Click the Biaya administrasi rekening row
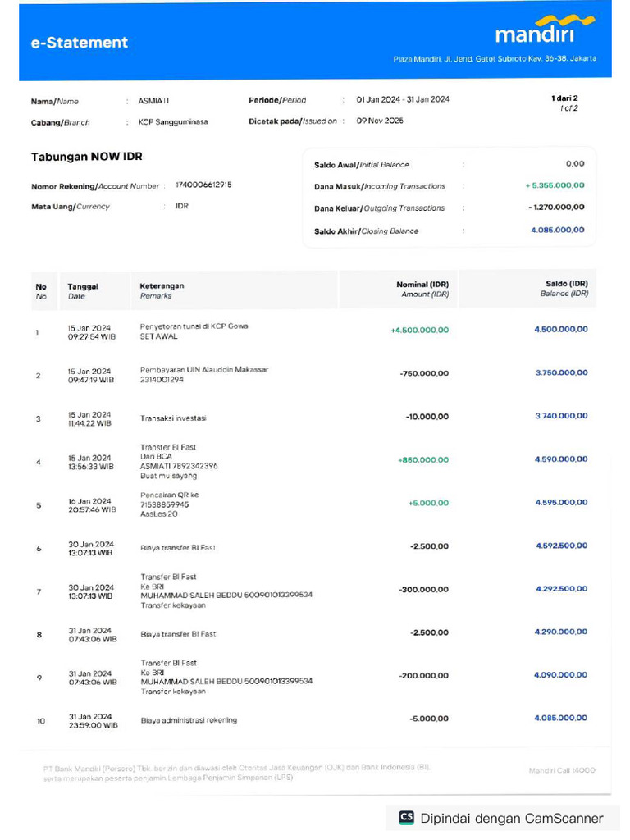This screenshot has width=630, height=840. 313,720
